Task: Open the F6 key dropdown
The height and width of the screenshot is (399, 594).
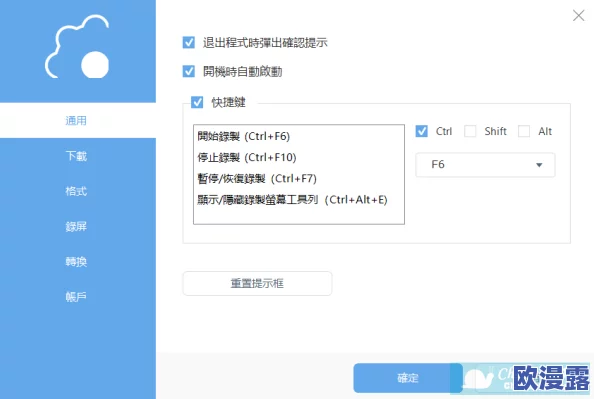Action: [x=485, y=165]
